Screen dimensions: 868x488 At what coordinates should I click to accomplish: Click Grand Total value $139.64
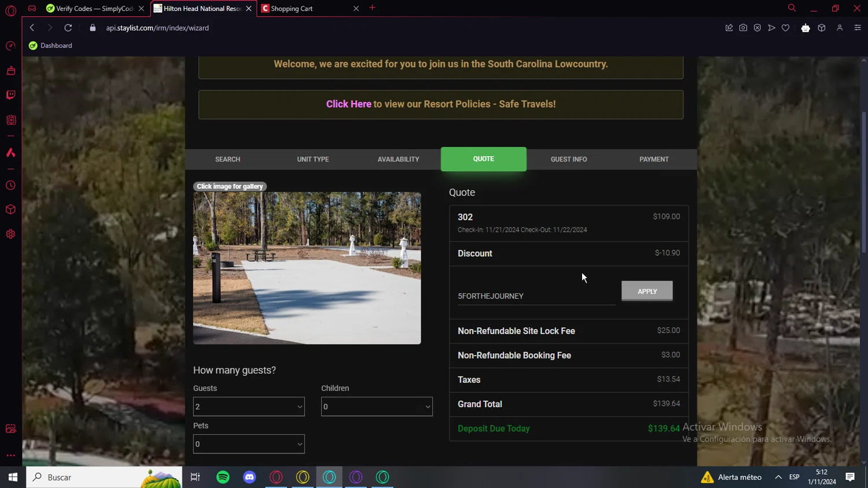tap(667, 404)
